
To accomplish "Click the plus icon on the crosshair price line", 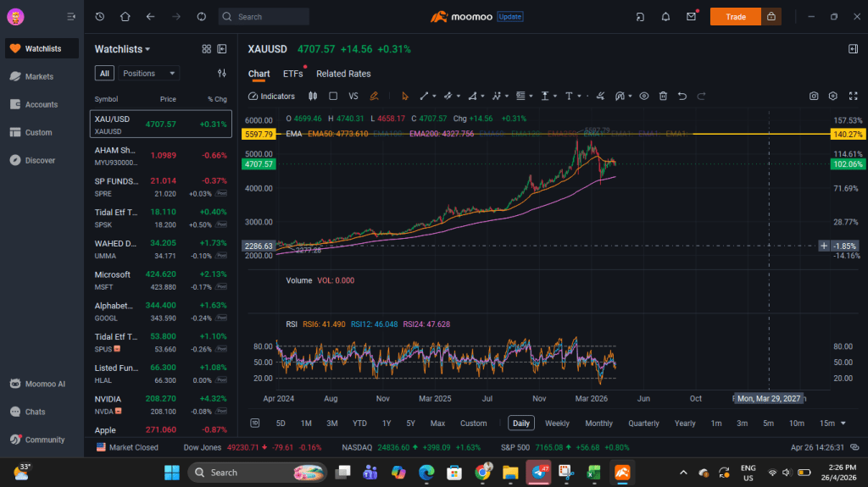I will pyautogui.click(x=824, y=246).
